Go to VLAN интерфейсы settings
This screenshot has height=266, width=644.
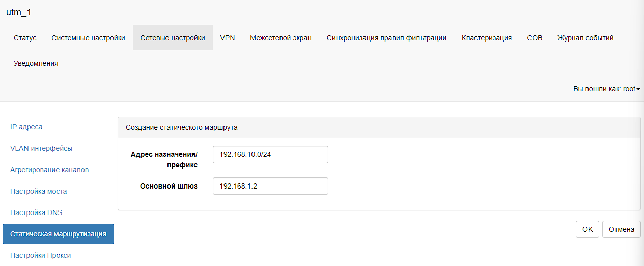click(x=41, y=148)
